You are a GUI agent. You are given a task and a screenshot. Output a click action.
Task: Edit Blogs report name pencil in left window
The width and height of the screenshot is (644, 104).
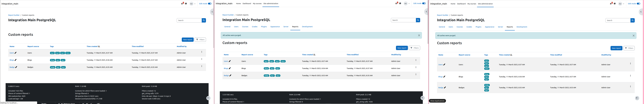[x=15, y=60]
